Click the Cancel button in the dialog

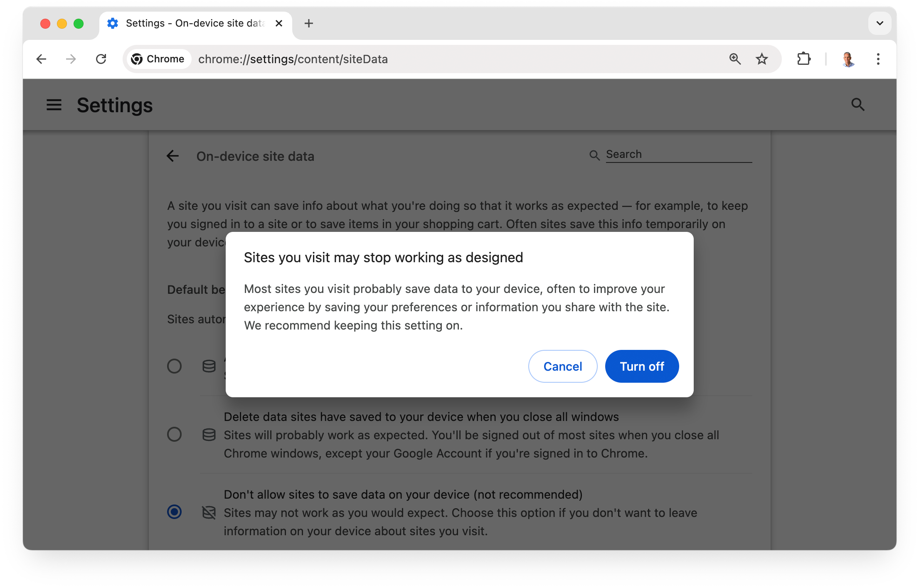click(562, 366)
